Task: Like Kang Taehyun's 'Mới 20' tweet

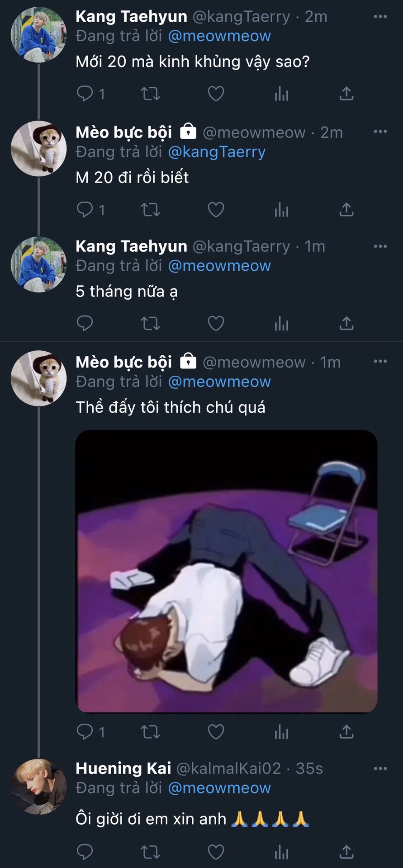Action: (x=216, y=94)
